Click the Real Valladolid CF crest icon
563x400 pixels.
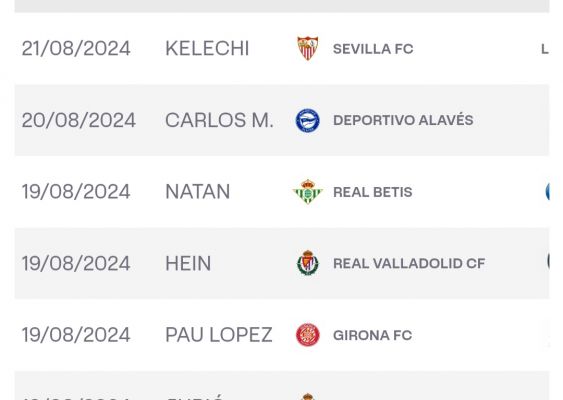(x=308, y=263)
